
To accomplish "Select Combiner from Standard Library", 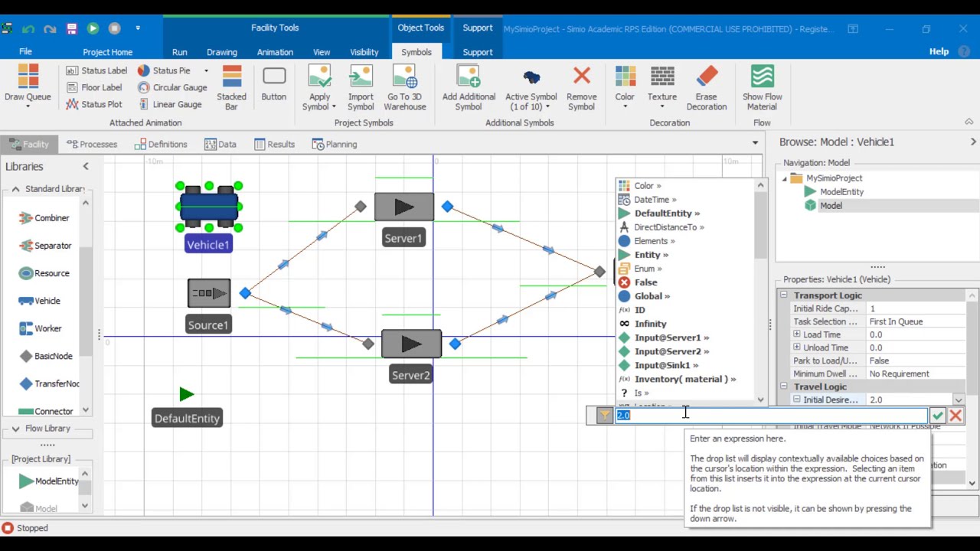I will point(44,218).
